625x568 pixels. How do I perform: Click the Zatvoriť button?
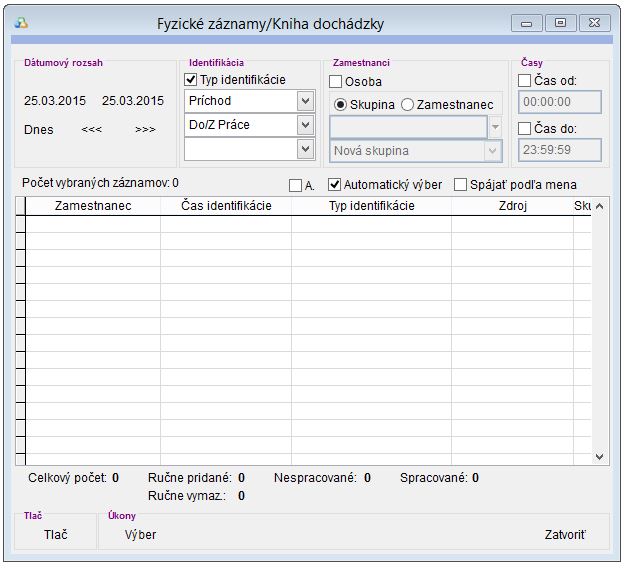[565, 535]
